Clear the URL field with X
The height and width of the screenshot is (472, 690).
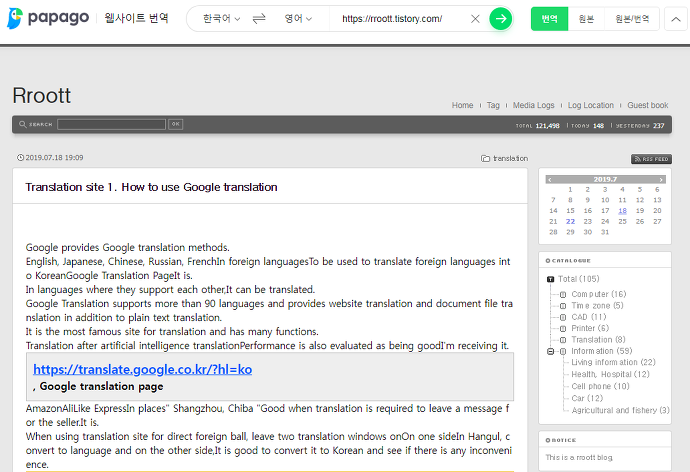click(475, 19)
